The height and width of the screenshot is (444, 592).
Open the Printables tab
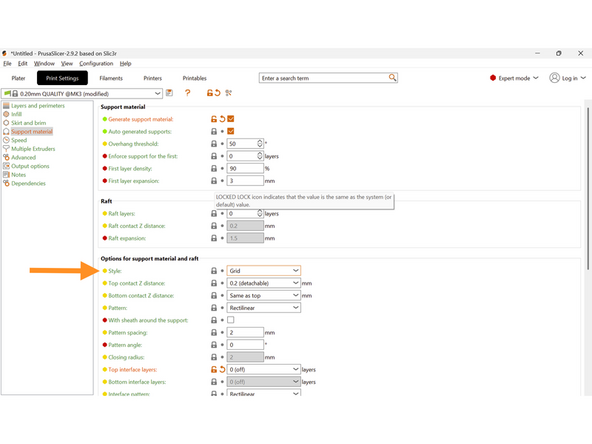click(194, 78)
